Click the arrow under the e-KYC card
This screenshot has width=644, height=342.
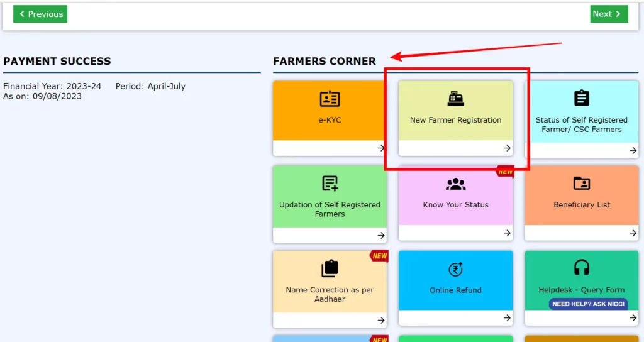point(381,148)
